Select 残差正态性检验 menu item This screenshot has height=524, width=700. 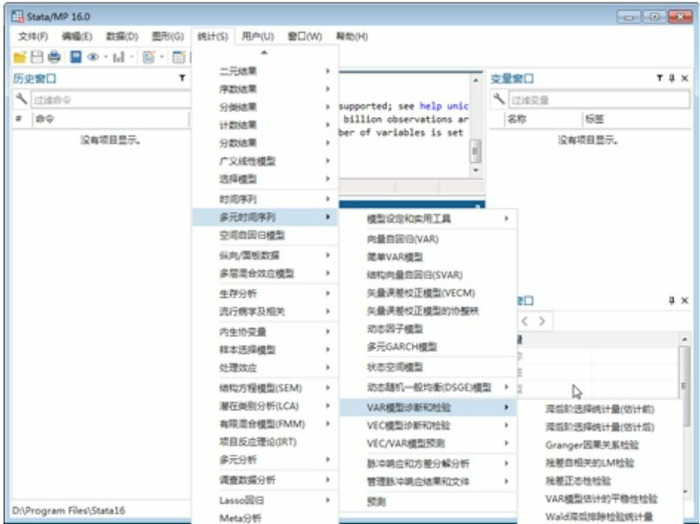coord(600,481)
